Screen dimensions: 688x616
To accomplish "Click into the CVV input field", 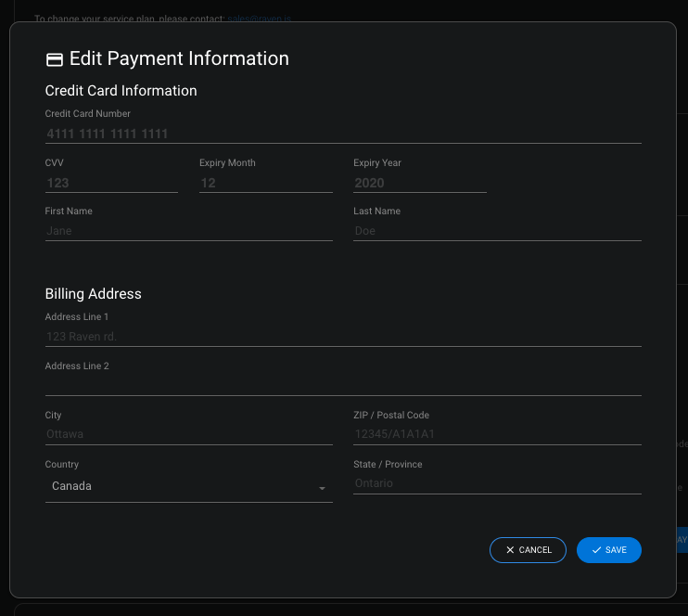I will [x=111, y=183].
